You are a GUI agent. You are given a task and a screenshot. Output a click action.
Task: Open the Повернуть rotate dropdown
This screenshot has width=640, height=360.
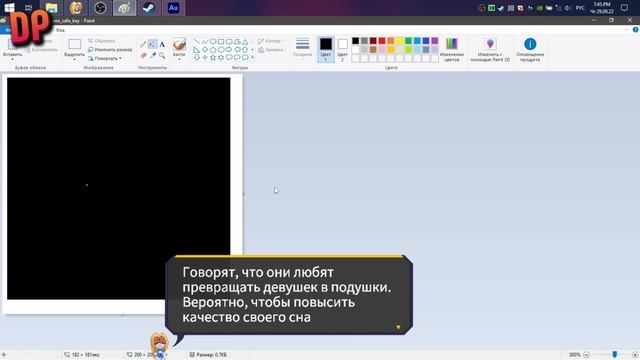tap(105, 58)
